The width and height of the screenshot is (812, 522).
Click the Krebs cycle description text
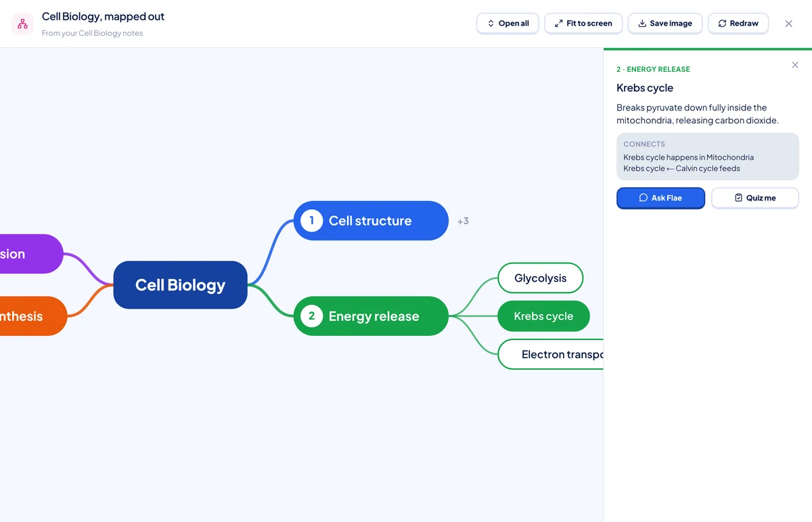(x=698, y=114)
